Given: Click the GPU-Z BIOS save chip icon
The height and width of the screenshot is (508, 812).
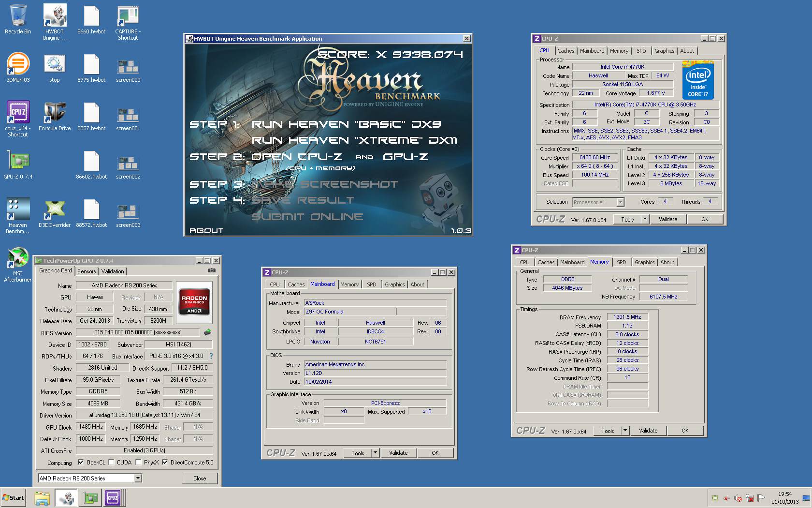Looking at the screenshot, I should 207,332.
